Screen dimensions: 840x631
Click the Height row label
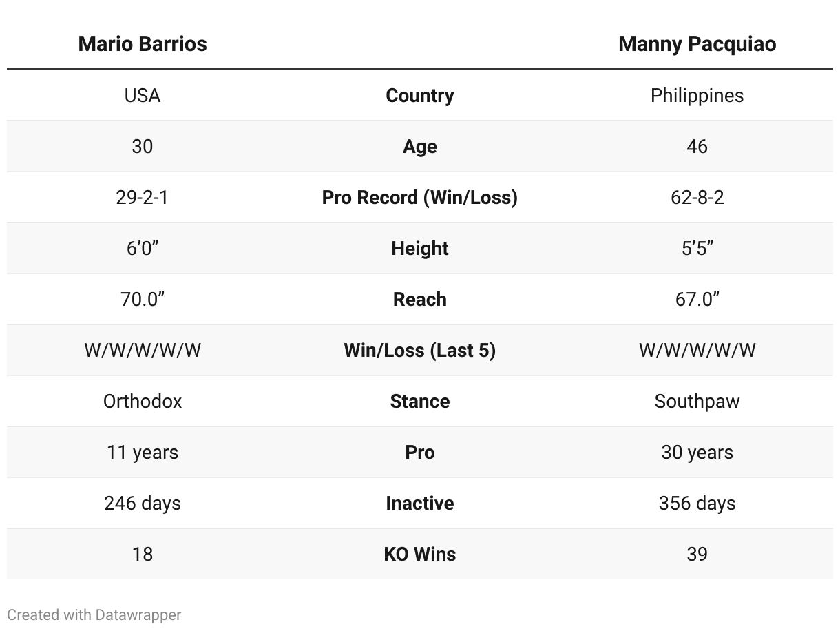[420, 248]
